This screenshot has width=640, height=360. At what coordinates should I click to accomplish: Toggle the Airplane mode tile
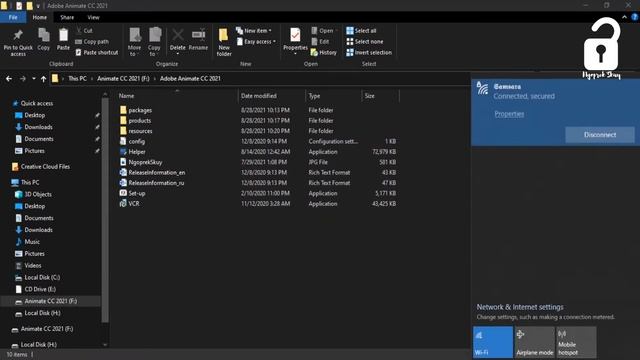[535, 342]
